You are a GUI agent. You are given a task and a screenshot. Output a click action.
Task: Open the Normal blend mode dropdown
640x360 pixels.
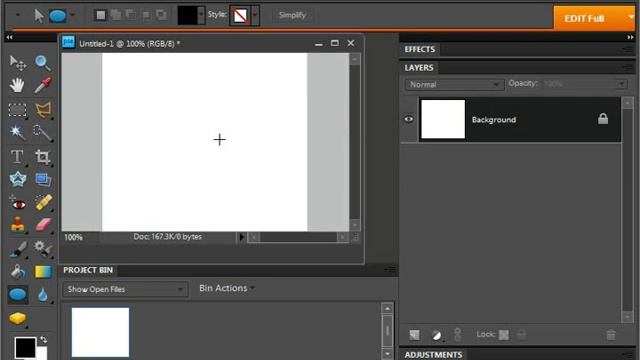click(x=454, y=84)
